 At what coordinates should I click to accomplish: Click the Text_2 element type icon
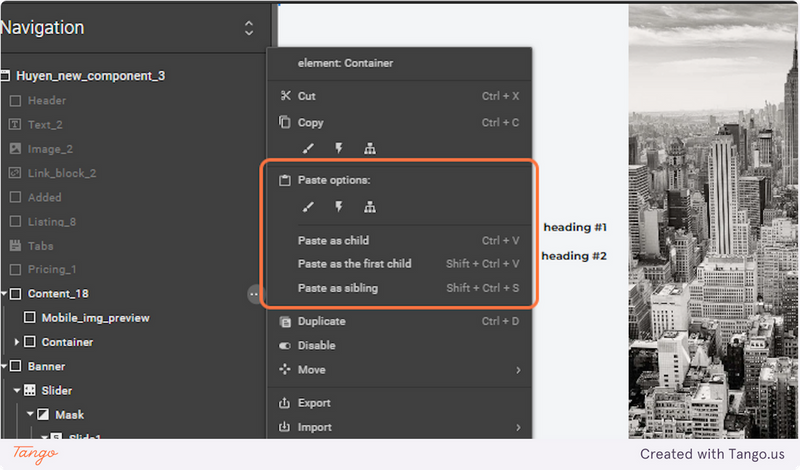(x=15, y=125)
